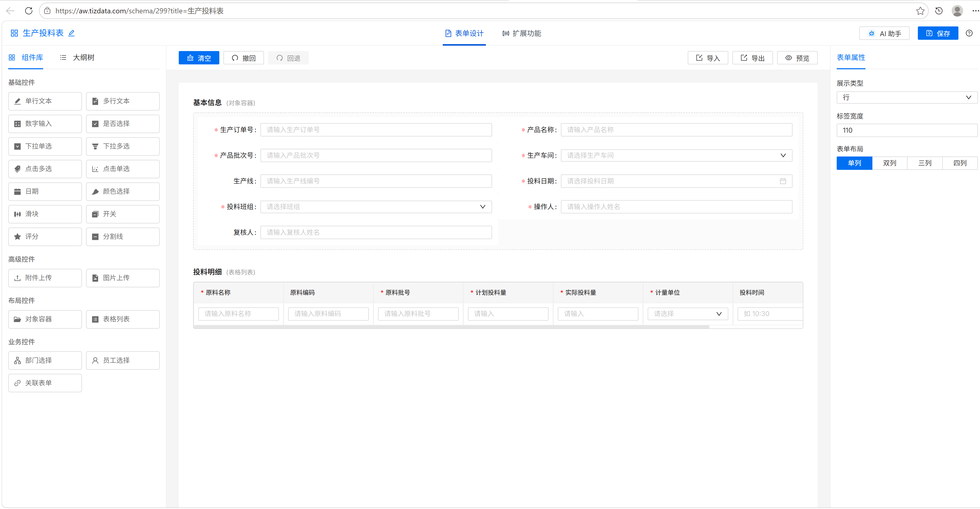
Task: Switch to the 扩展功能 tab
Action: click(522, 33)
